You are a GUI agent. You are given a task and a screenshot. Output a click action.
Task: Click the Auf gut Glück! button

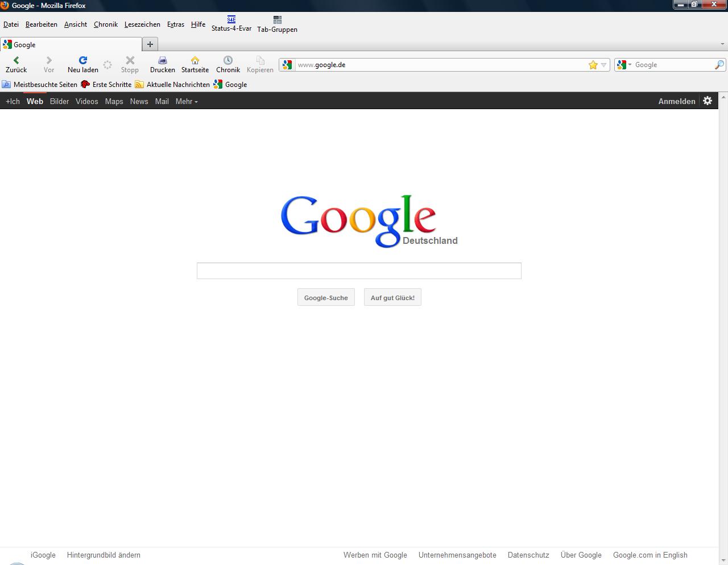[x=392, y=297]
